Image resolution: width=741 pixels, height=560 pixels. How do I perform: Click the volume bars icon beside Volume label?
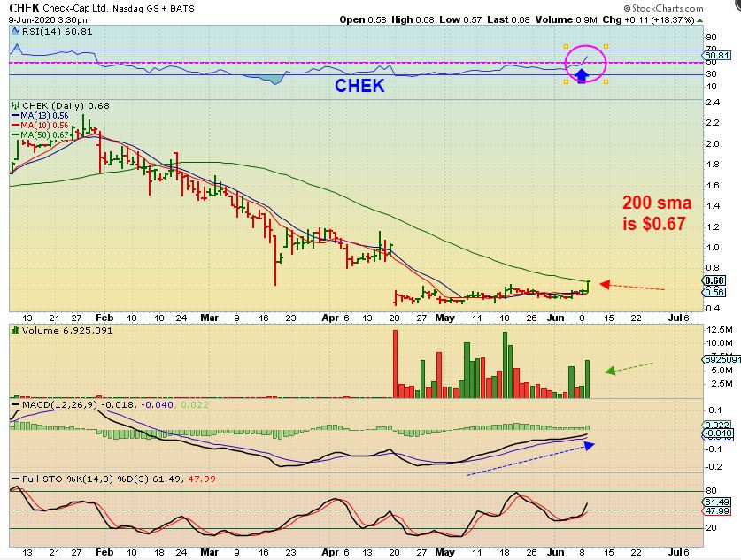click(x=16, y=330)
